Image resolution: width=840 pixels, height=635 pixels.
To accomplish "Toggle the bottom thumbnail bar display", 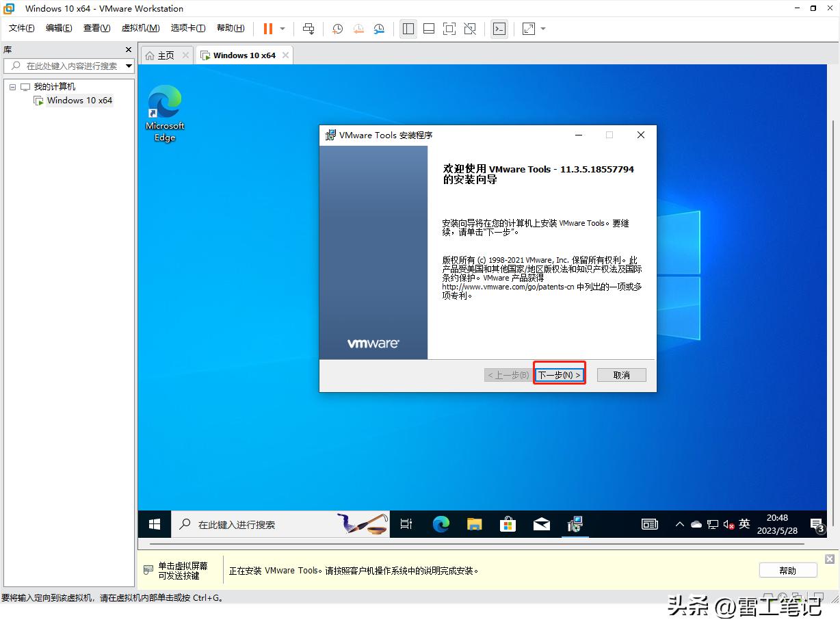I will click(x=429, y=29).
